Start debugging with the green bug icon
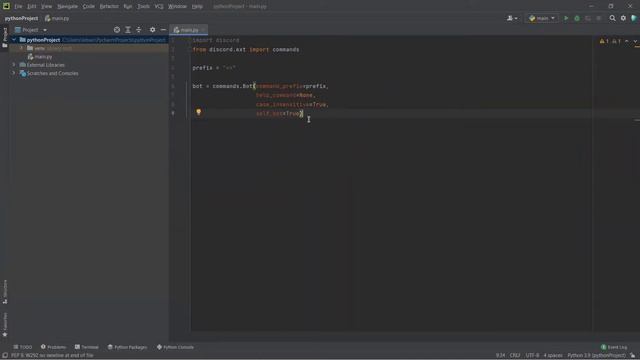 click(577, 18)
